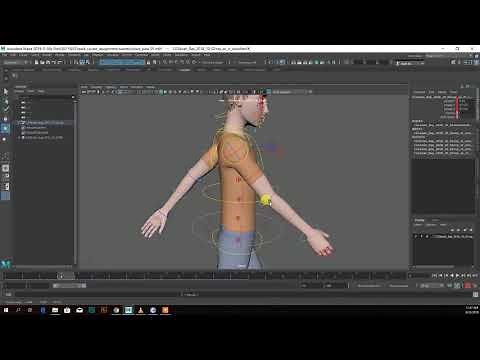Open the Outliner Display menu
Viewport: 480px width, 360px height.
[19, 91]
